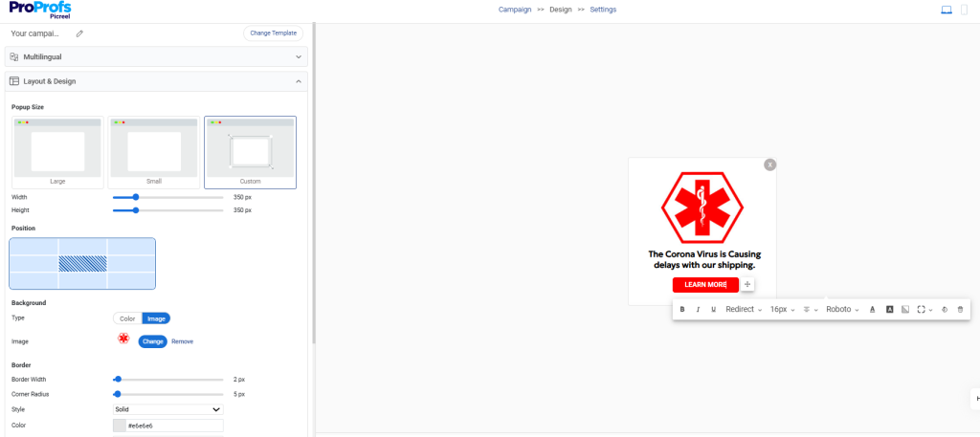Image resolution: width=980 pixels, height=437 pixels.
Task: Click the ProProfs Picreel logo
Action: click(x=40, y=11)
